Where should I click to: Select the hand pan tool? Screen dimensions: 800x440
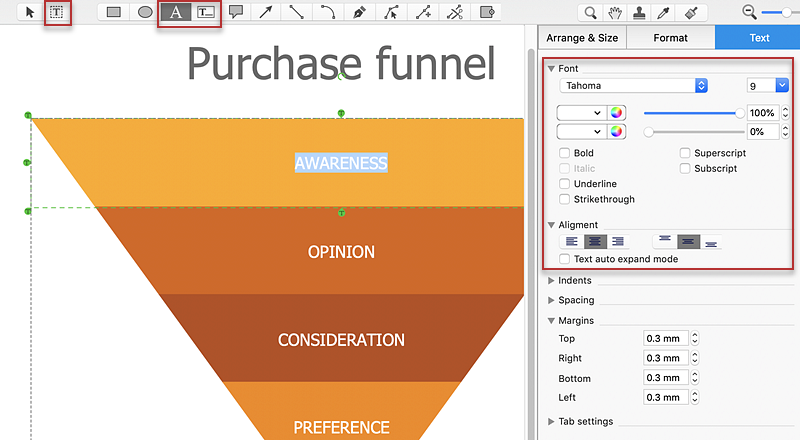point(615,13)
